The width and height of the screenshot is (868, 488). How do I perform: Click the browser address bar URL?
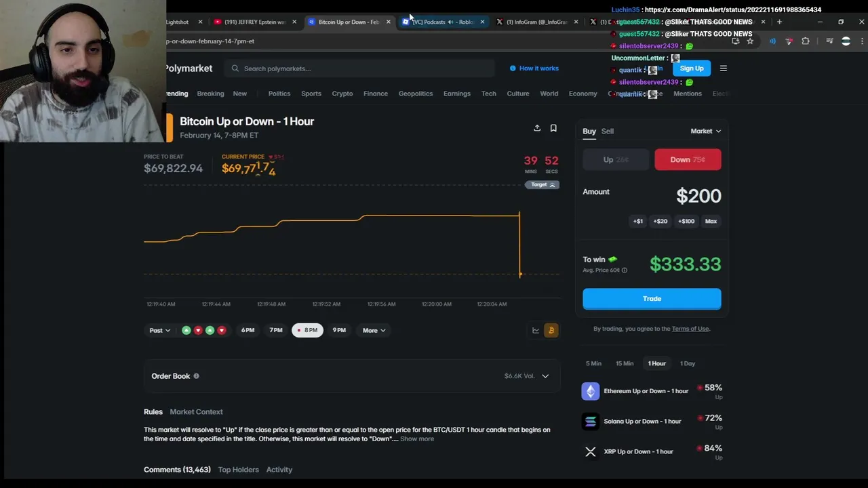(211, 41)
